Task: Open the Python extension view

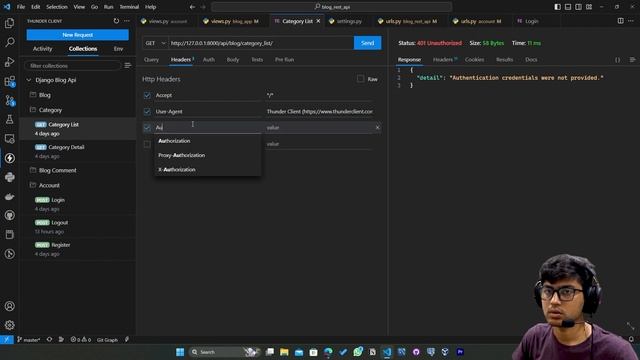Action: coord(9,177)
